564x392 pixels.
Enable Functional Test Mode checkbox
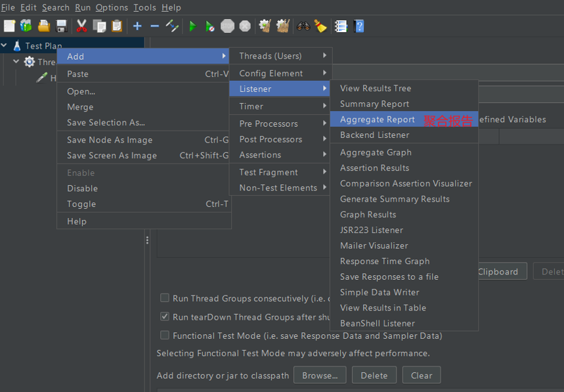pyautogui.click(x=165, y=335)
